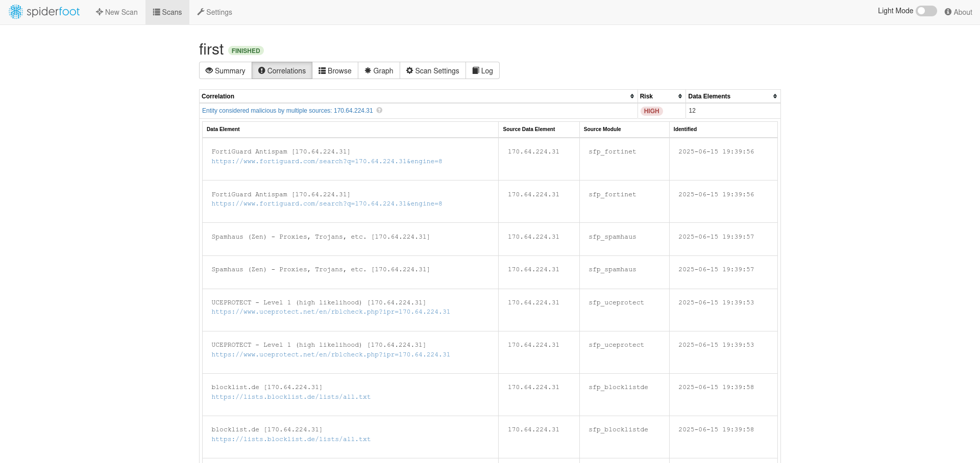The width and height of the screenshot is (980, 463).
Task: Click the SpiderFoot logo icon
Action: (16, 12)
